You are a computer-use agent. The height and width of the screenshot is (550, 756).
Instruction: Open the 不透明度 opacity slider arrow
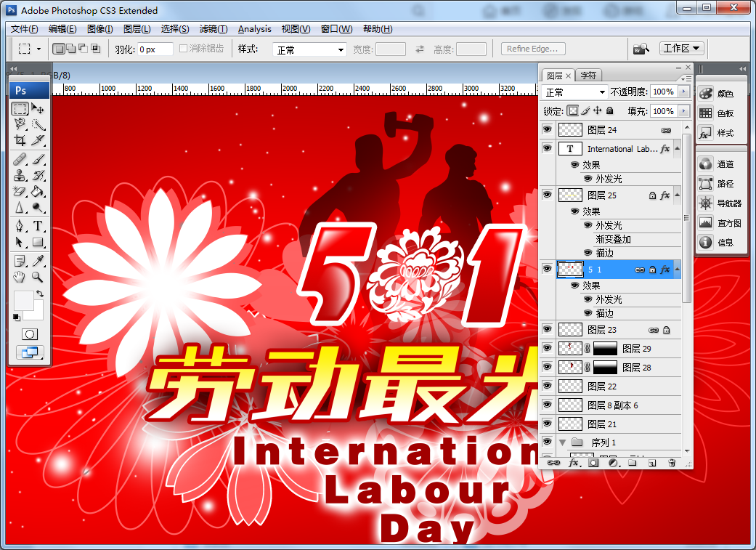pyautogui.click(x=683, y=92)
